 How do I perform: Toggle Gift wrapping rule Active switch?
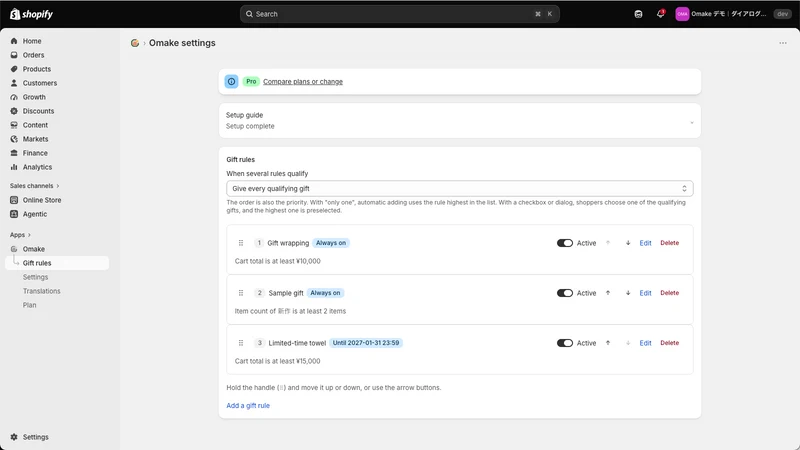pyautogui.click(x=565, y=243)
